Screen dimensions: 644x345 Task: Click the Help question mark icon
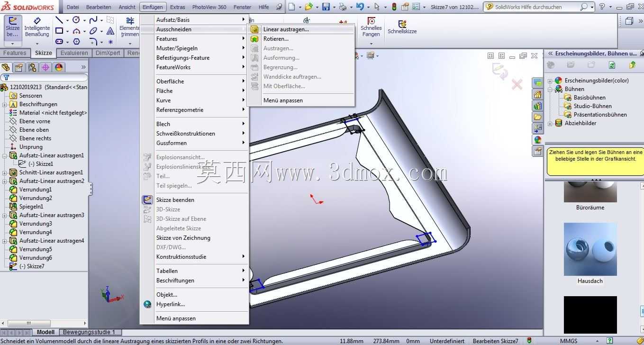click(602, 7)
